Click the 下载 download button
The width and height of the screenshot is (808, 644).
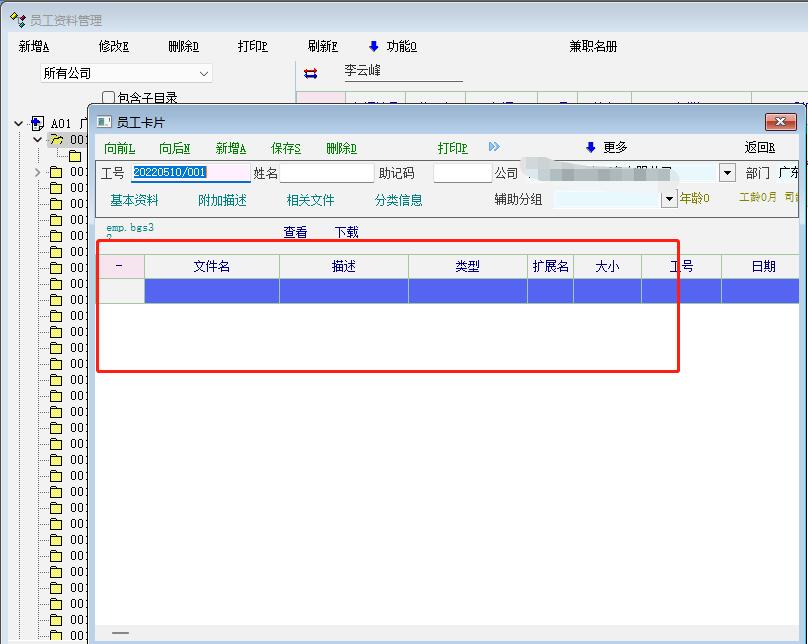click(x=346, y=232)
